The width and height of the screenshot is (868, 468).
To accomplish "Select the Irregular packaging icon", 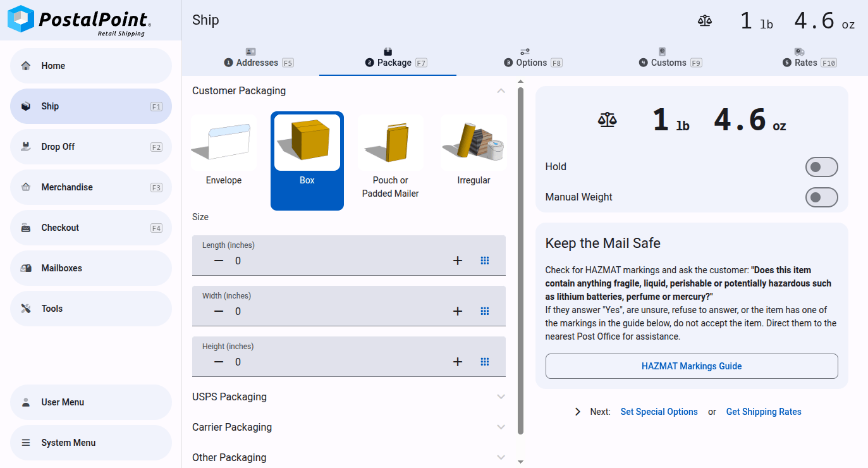I will (474, 144).
